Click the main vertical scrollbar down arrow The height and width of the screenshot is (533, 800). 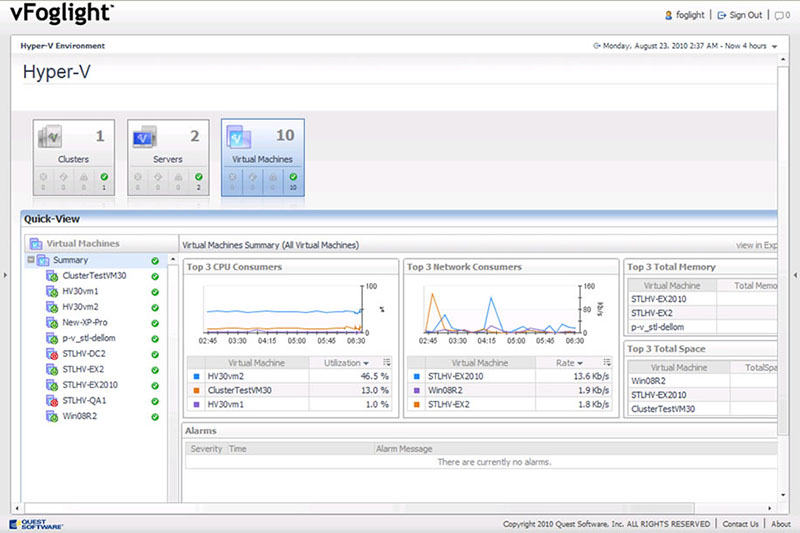pyautogui.click(x=783, y=495)
